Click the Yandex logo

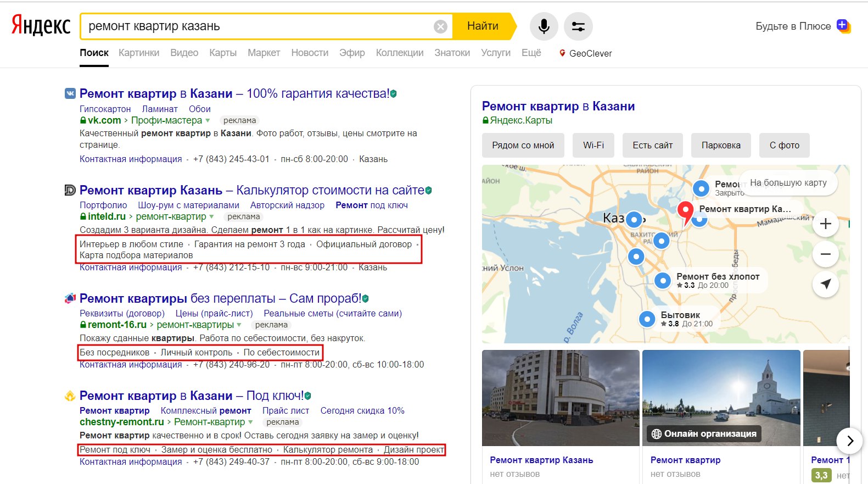pos(41,26)
